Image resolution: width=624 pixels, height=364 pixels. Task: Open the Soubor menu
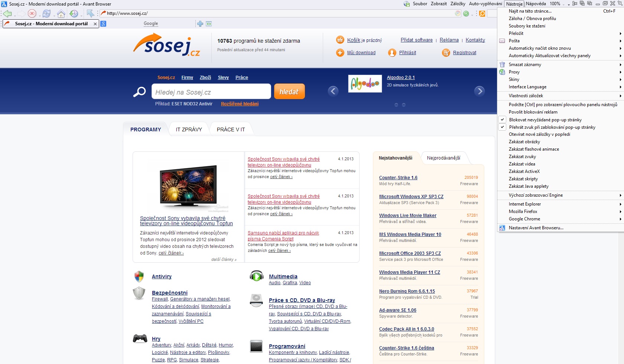click(x=420, y=4)
